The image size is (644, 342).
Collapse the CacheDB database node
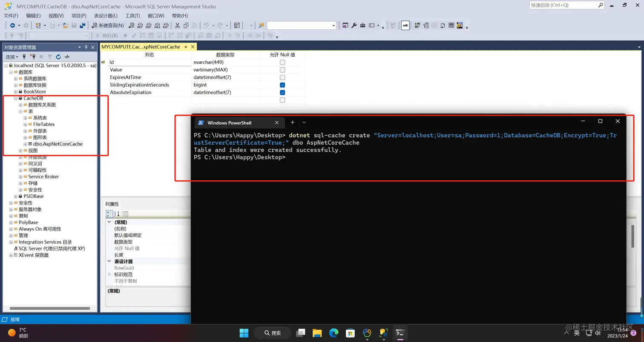(16, 98)
